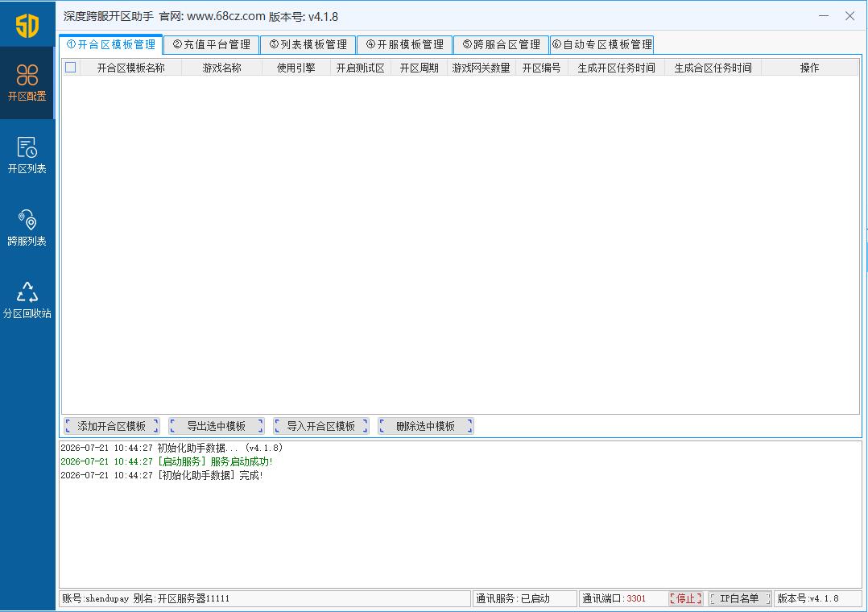Minimize the 深度跨服开区助手 window
This screenshot has width=868, height=612.
(824, 16)
